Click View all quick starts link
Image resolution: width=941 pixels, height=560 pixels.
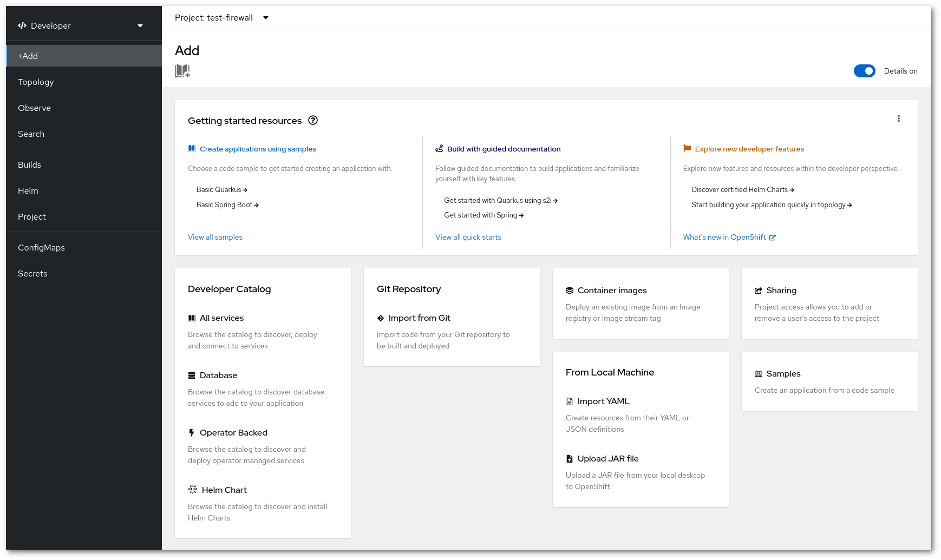pos(468,238)
